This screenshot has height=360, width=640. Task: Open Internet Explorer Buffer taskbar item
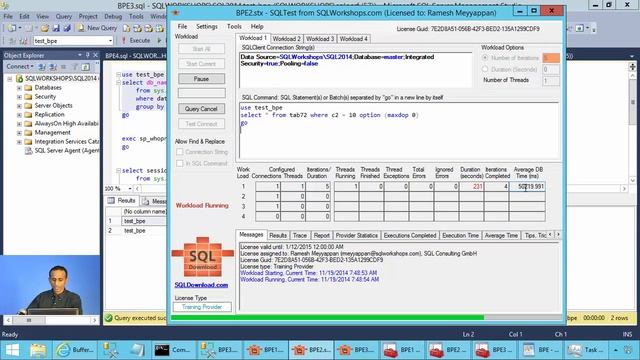[x=75, y=350]
